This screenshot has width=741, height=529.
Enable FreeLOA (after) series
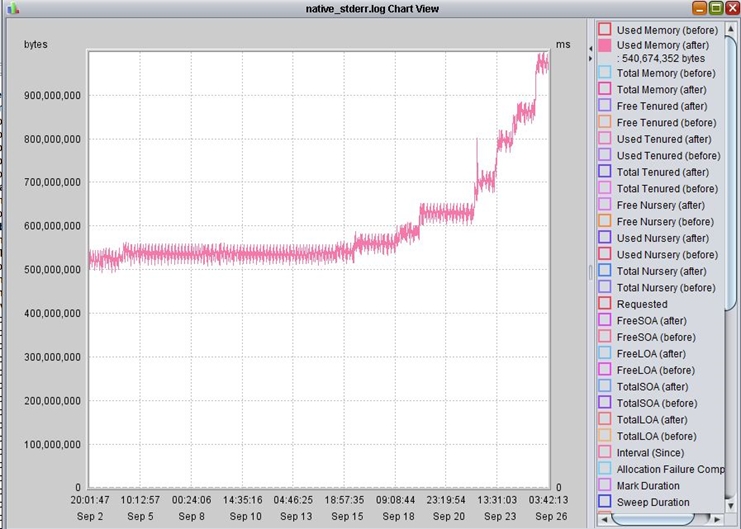(604, 353)
